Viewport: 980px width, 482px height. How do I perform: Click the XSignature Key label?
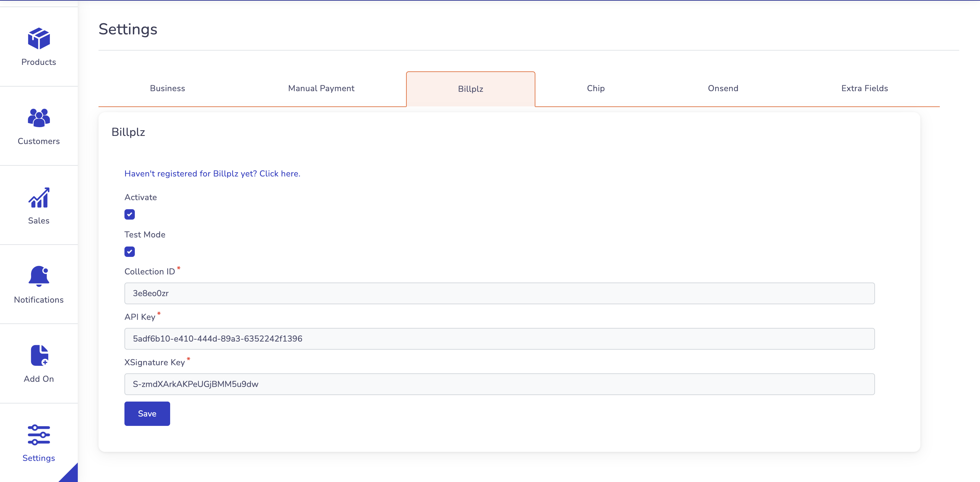tap(155, 362)
